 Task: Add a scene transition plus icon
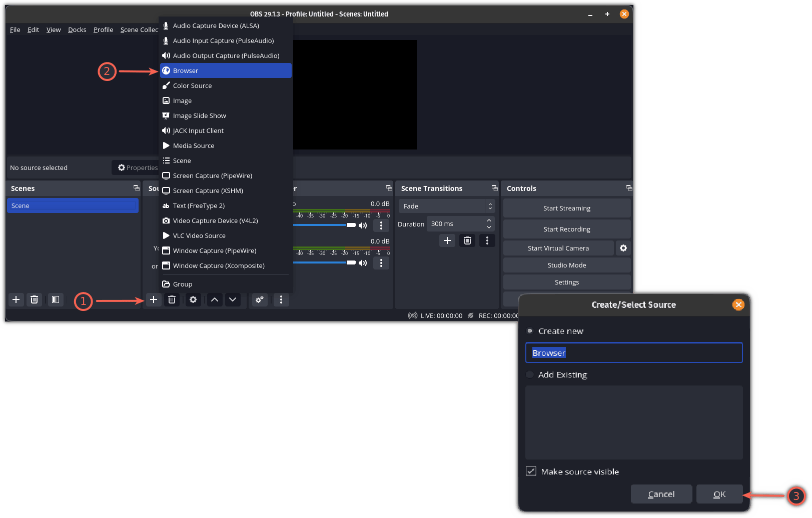pos(447,240)
